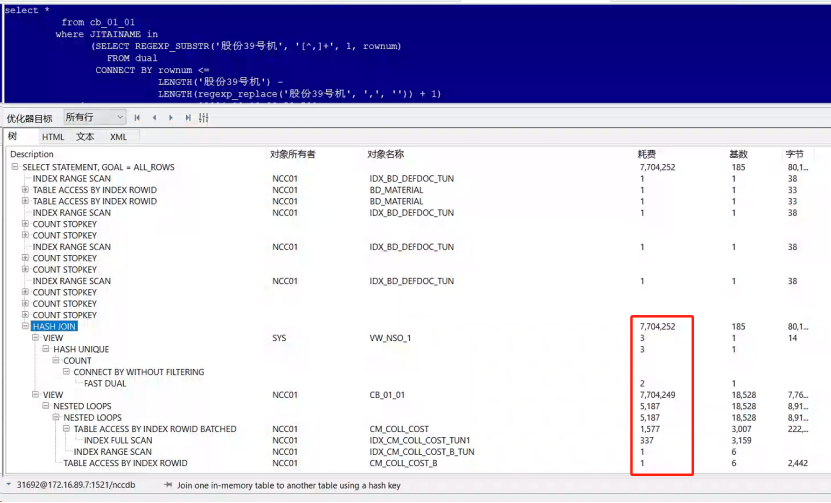
Task: Click cost value 7,704,249
Action: click(657, 394)
